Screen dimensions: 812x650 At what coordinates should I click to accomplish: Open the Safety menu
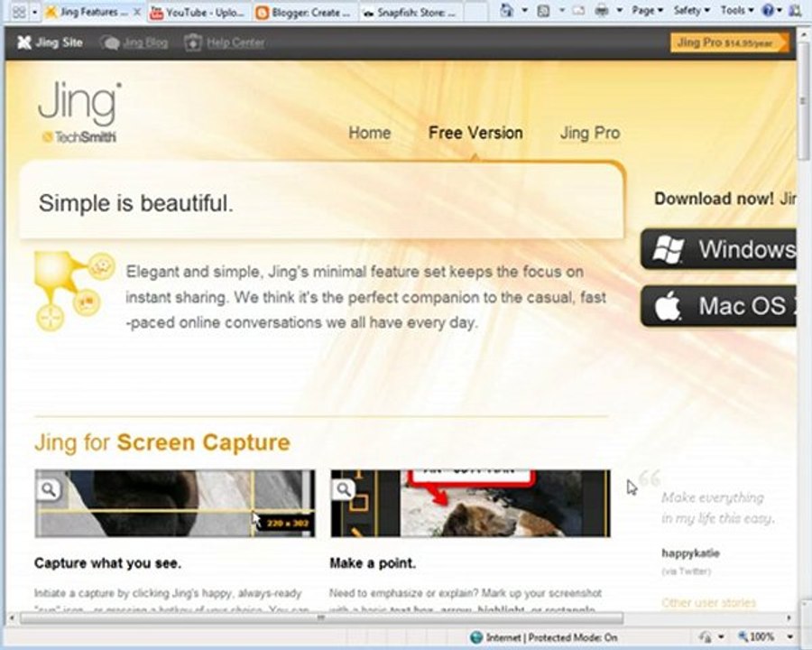pyautogui.click(x=691, y=10)
